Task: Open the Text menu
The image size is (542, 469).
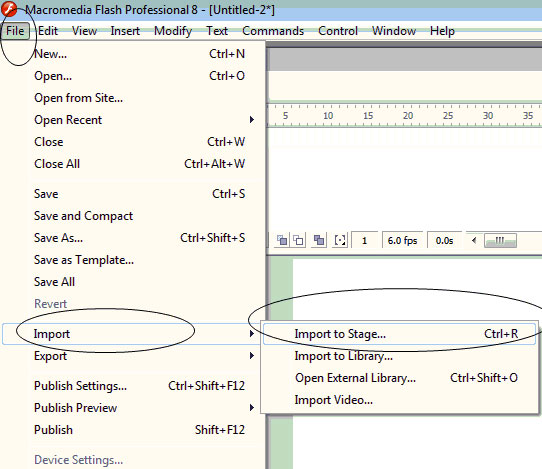Action: (217, 31)
